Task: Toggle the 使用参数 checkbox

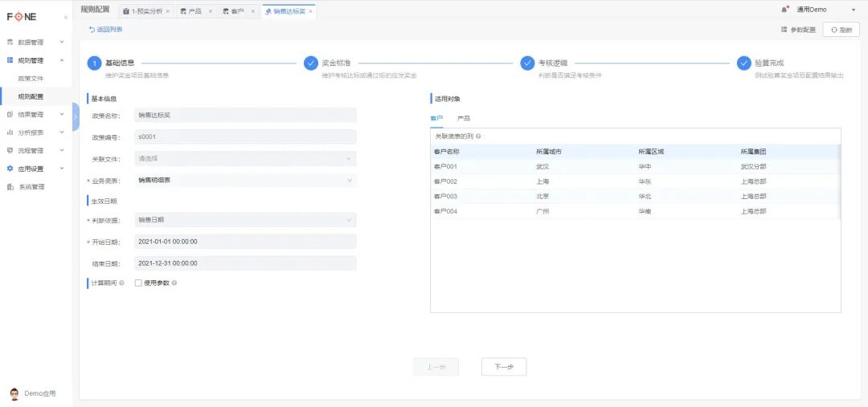Action: point(138,283)
